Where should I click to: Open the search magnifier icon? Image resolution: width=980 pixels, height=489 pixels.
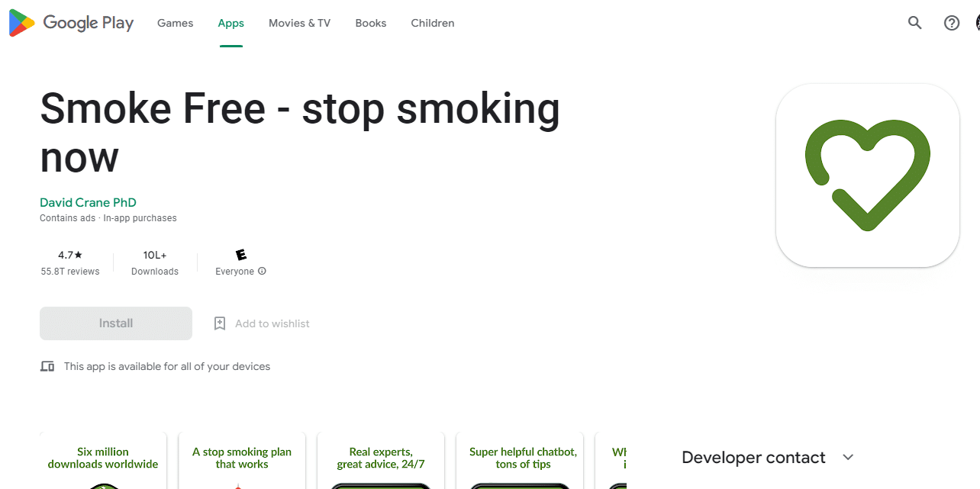click(x=915, y=23)
